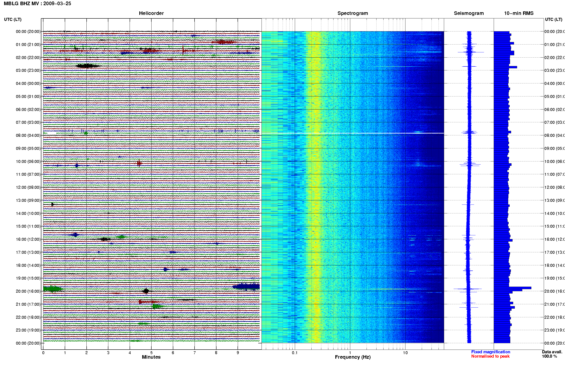Click the 'Frequency (Hz)' x-axis label

(353, 357)
